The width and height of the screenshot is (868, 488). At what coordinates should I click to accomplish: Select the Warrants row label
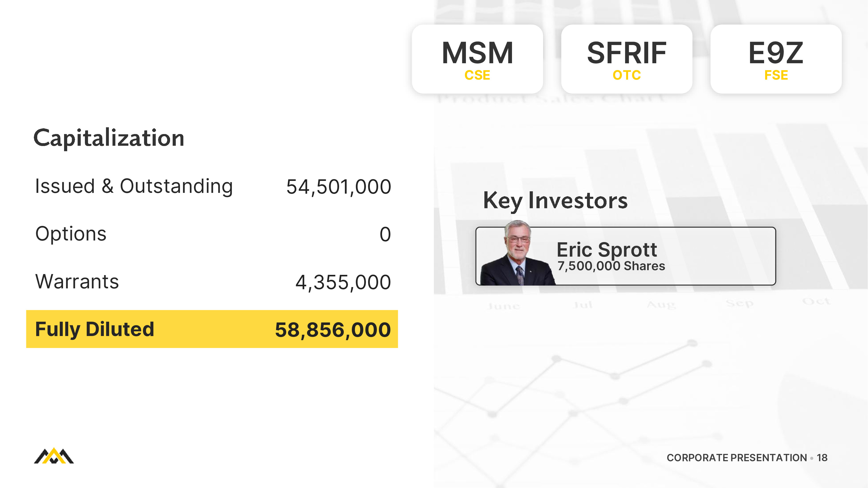click(77, 282)
